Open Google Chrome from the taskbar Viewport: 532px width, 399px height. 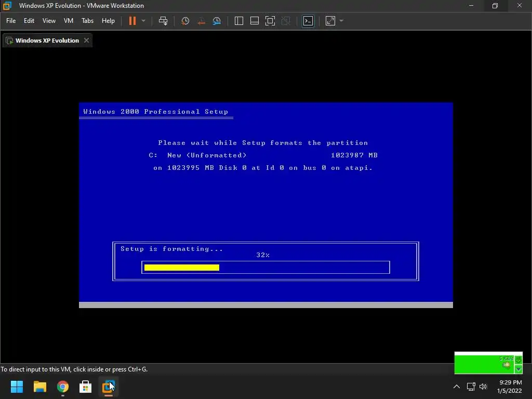click(63, 387)
